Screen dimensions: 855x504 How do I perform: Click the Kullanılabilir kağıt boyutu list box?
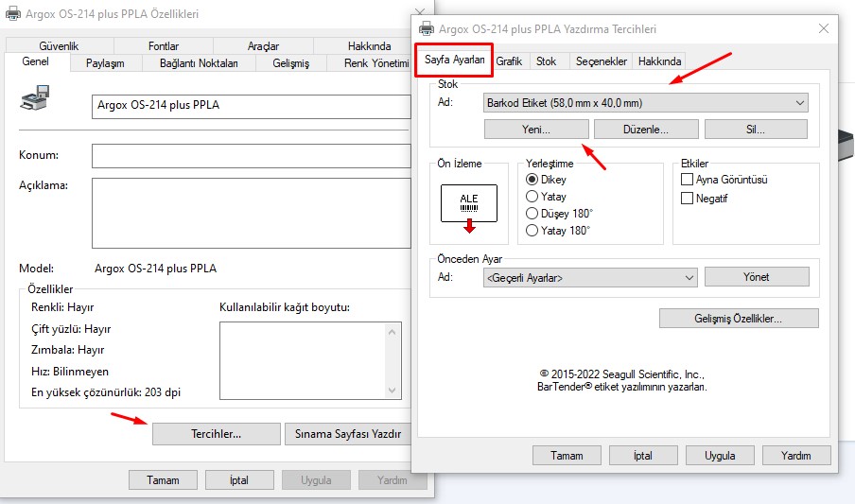click(x=310, y=360)
